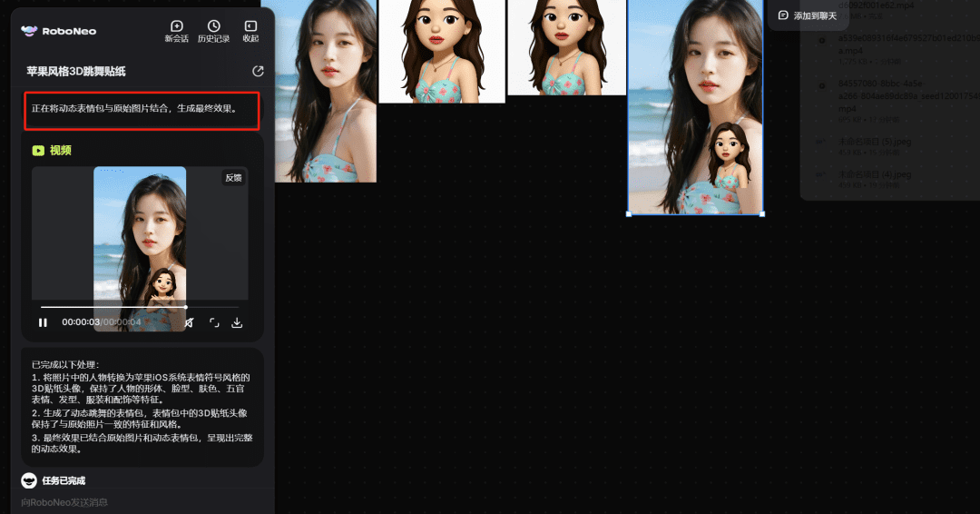Image resolution: width=980 pixels, height=514 pixels.
Task: Select the second 3D cartoon avatar image
Action: [567, 47]
